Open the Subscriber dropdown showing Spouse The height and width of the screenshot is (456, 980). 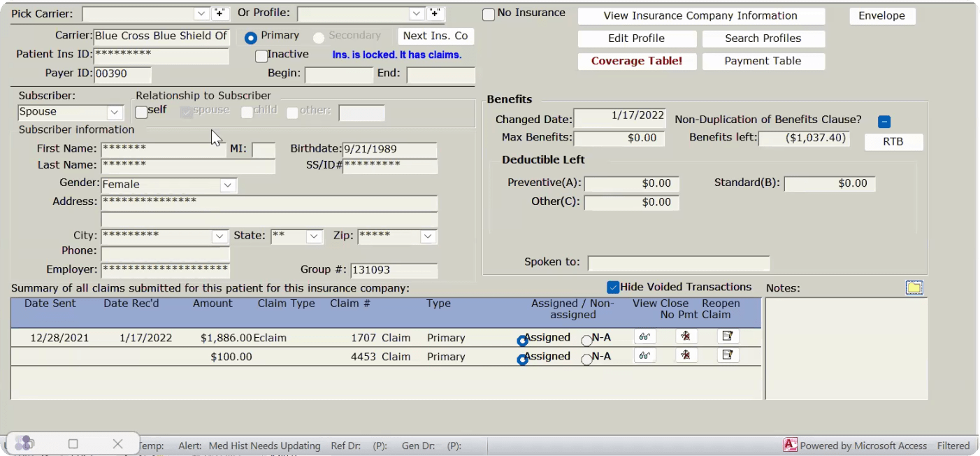(115, 113)
